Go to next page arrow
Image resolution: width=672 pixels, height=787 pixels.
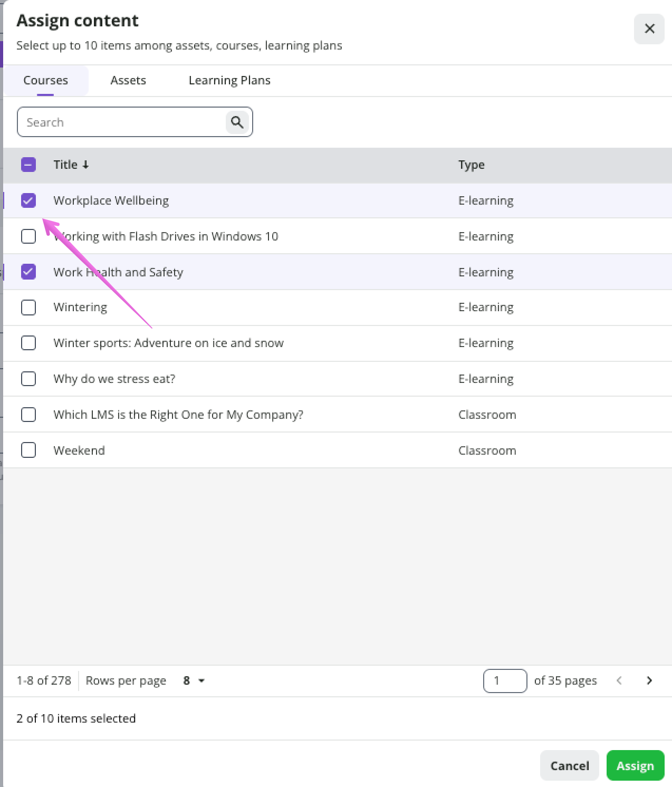tap(649, 680)
